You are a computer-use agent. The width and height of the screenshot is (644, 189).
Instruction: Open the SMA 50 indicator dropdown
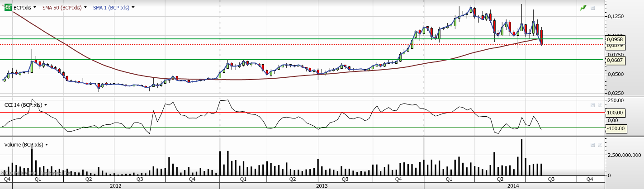click(86, 8)
